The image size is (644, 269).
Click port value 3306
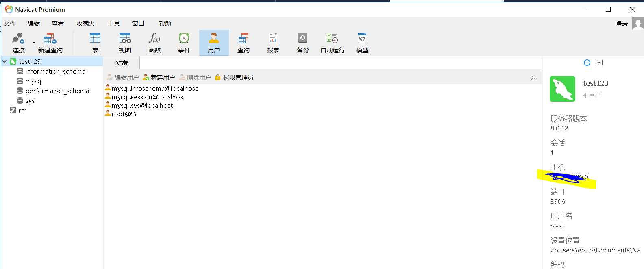coord(558,201)
